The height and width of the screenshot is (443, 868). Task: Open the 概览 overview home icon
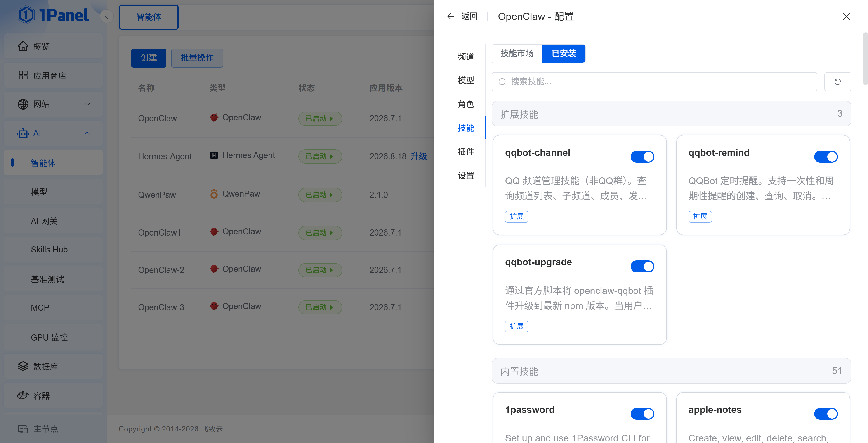pos(23,46)
